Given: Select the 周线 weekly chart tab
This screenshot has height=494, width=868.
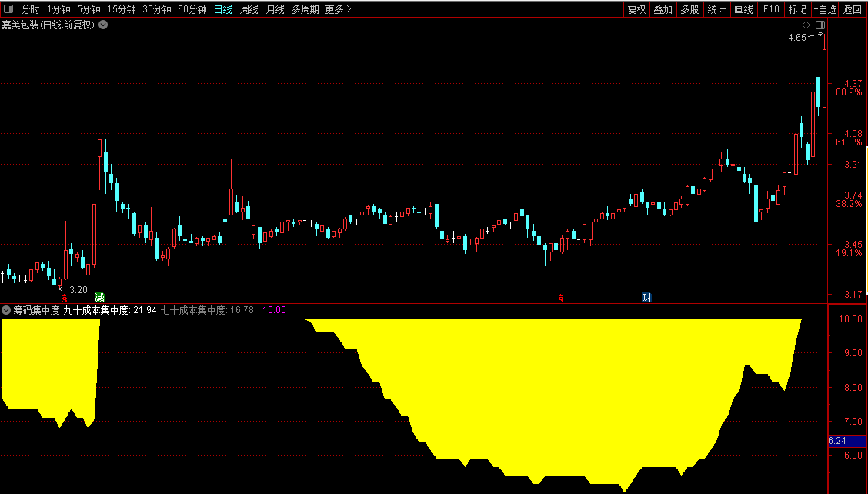Looking at the screenshot, I should click(249, 9).
